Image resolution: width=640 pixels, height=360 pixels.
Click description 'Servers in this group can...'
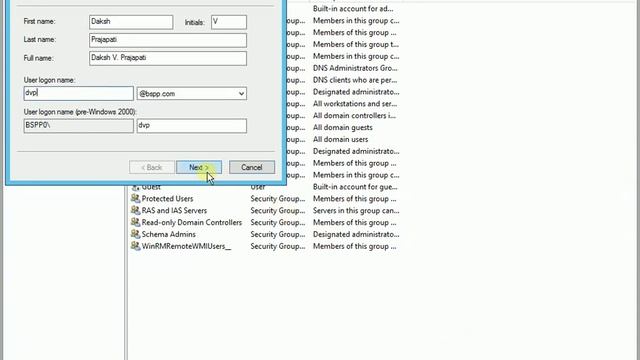click(356, 211)
